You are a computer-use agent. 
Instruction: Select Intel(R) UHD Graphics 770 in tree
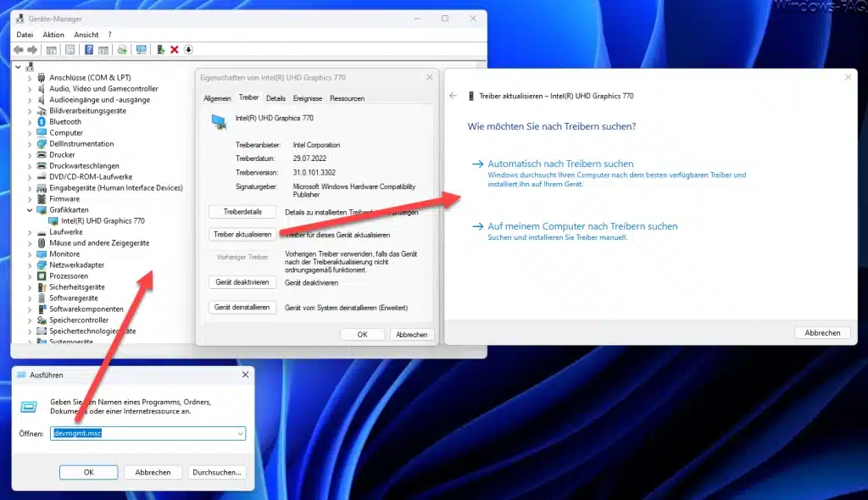coord(103,221)
